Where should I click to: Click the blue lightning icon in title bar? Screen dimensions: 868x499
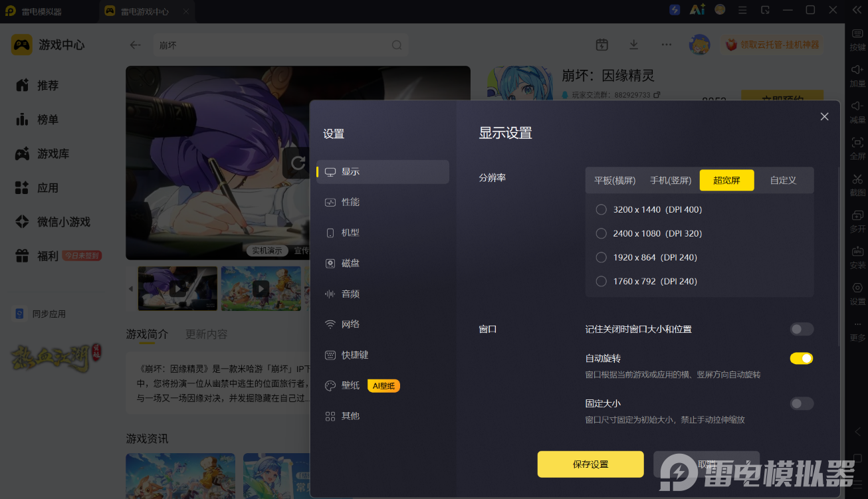(675, 10)
